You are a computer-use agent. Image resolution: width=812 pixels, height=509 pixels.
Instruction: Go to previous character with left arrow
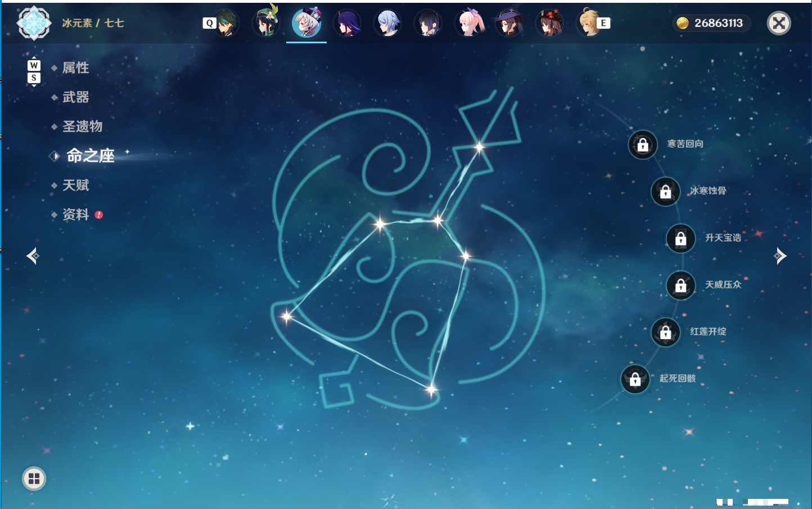pos(33,256)
